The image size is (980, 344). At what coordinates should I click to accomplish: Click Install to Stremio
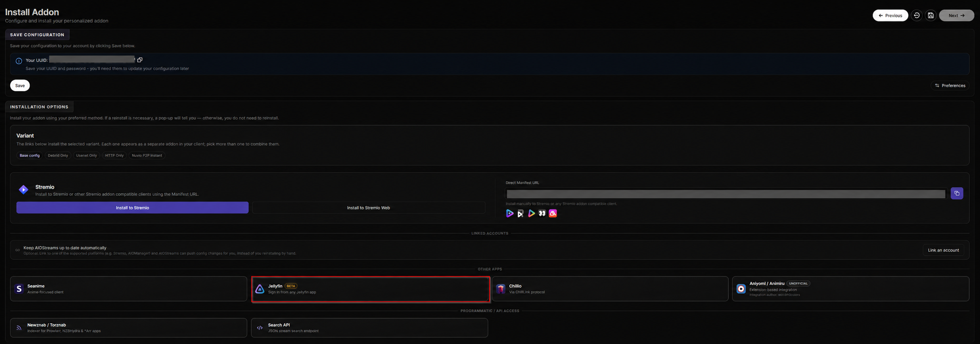132,208
